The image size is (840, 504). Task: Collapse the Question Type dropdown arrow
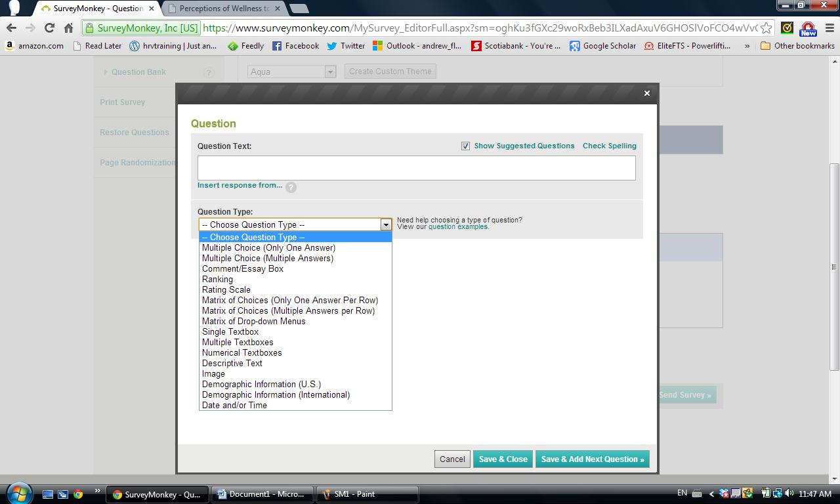point(386,224)
